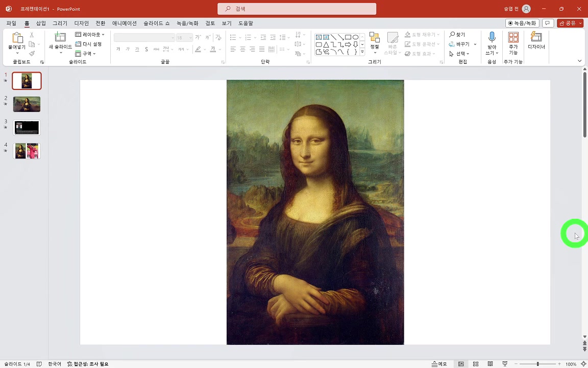Click the Cut scissors icon
Screen dimensions: 588x368
point(32,35)
